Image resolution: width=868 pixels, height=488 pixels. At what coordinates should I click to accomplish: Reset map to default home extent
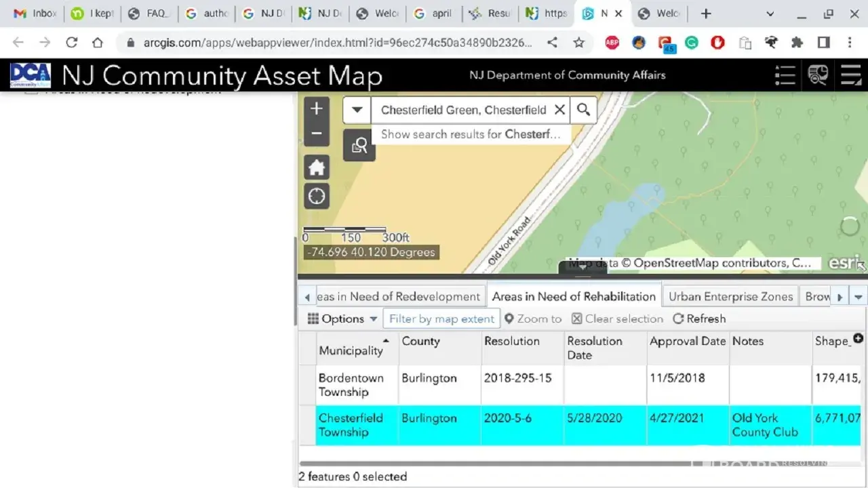[x=317, y=167]
